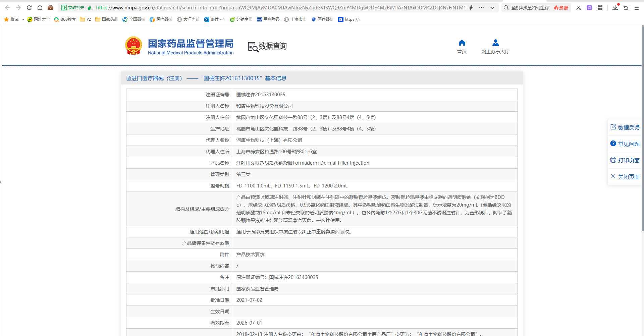This screenshot has height=336, width=644.
Task: Click approving department 国家药品监督管理局 value
Action: point(257,289)
